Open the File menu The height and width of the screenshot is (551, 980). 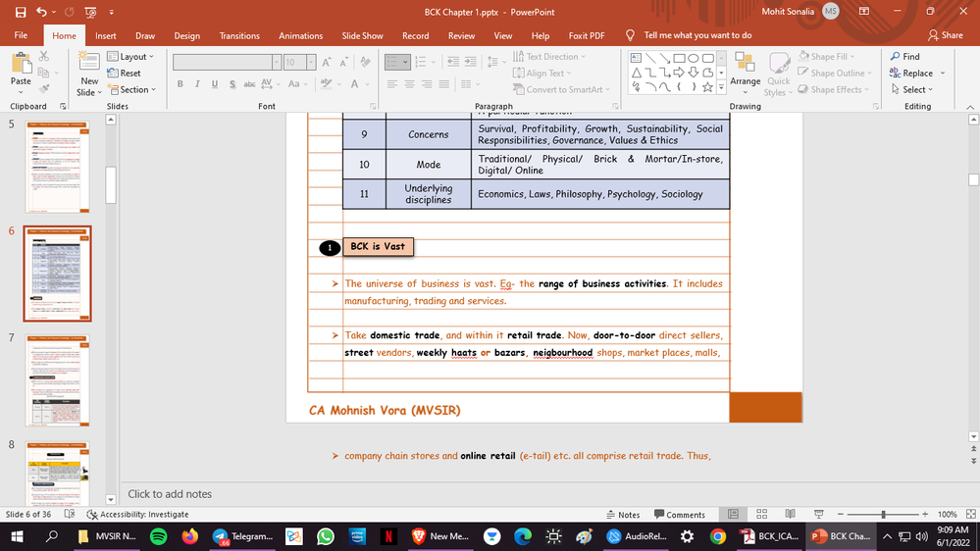coord(21,35)
